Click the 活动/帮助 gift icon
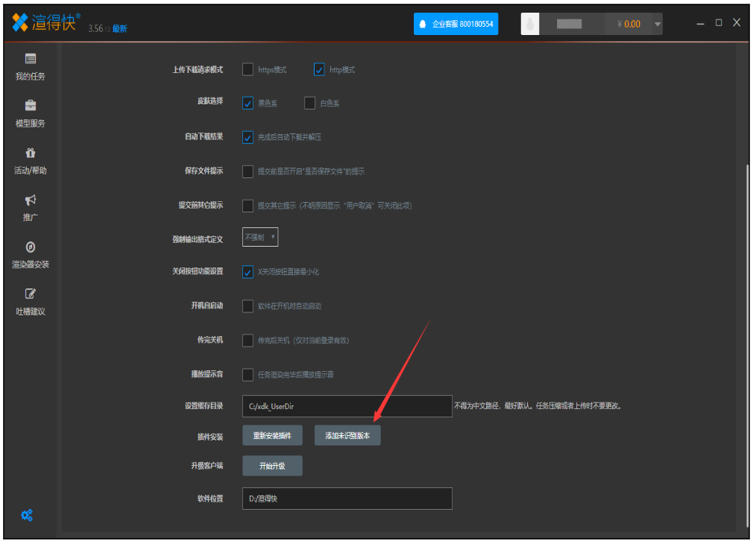The height and width of the screenshot is (544, 756). tap(31, 153)
